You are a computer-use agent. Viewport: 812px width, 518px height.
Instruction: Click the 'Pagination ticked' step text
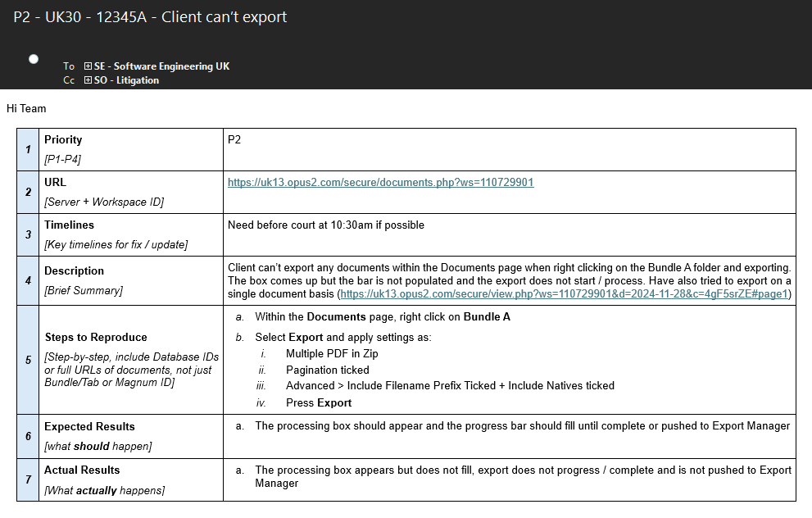pyautogui.click(x=327, y=370)
